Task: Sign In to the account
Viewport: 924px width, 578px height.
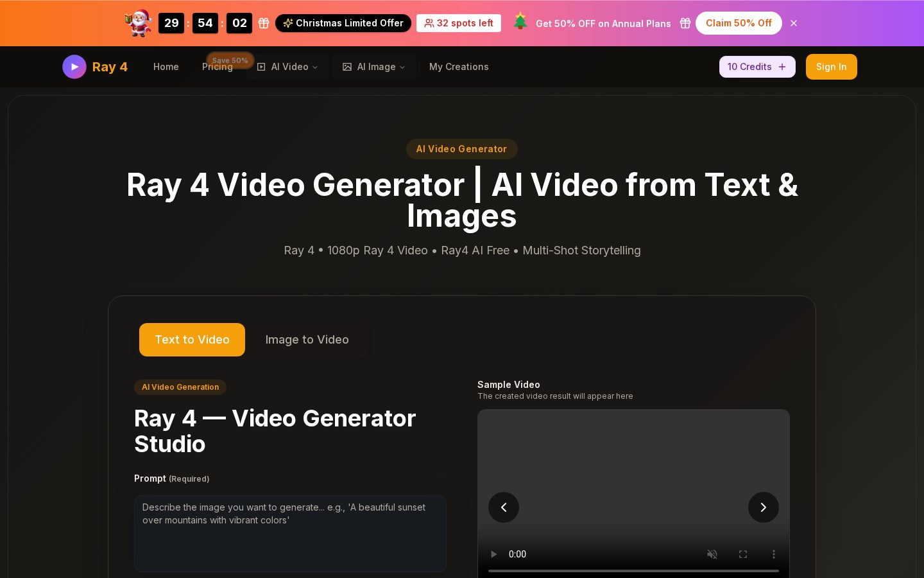Action: (832, 67)
